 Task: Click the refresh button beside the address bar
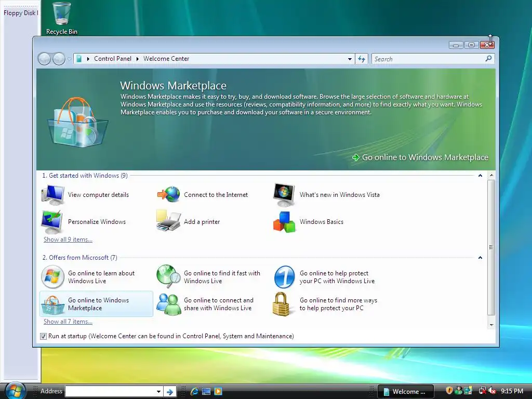click(x=362, y=59)
